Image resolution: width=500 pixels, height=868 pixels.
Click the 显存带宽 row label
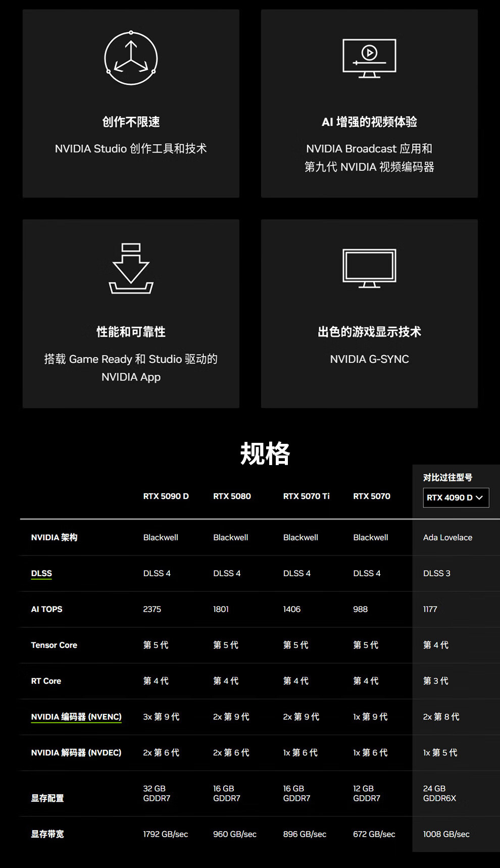point(47,834)
